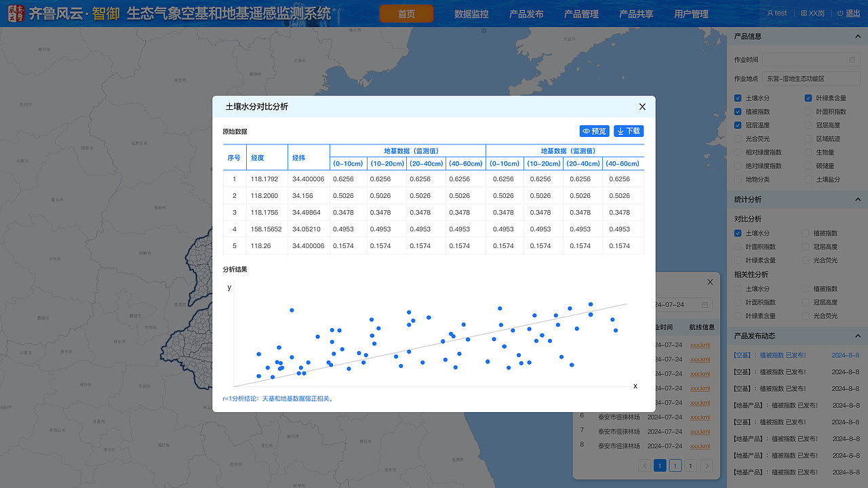Close the 土壤水分对比分析 dialog
868x488 pixels.
point(642,106)
